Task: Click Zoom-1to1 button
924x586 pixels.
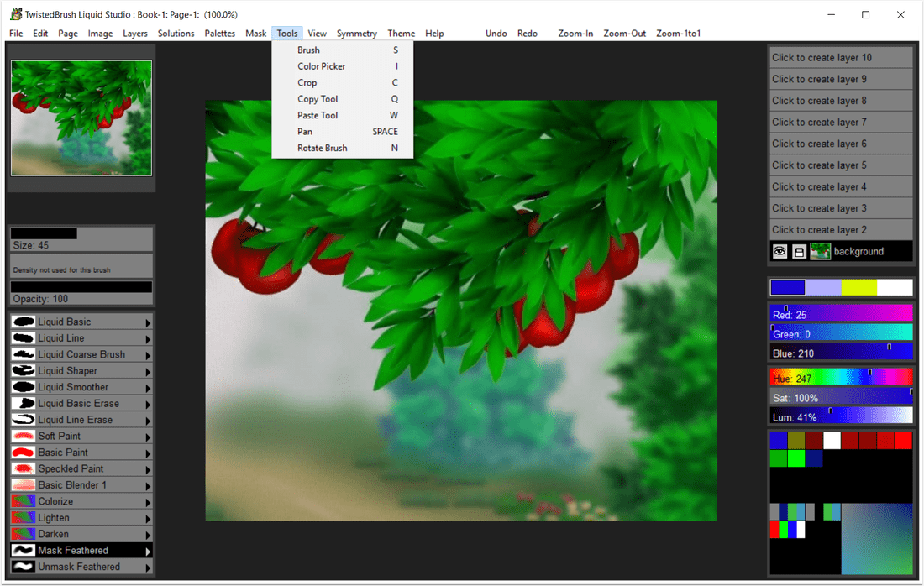Action: click(678, 34)
